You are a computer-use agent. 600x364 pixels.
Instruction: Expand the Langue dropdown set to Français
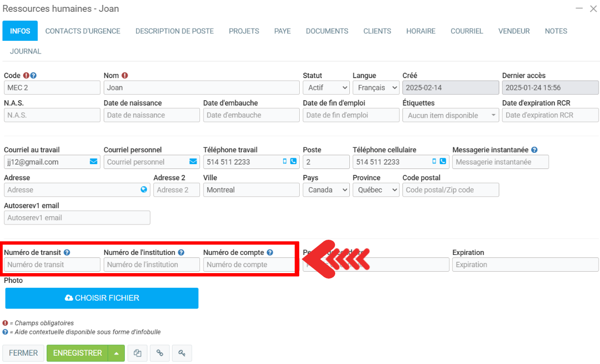click(x=375, y=87)
